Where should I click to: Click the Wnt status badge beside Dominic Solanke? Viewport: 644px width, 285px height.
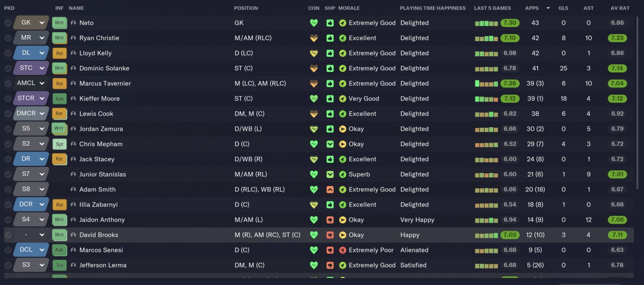click(59, 68)
